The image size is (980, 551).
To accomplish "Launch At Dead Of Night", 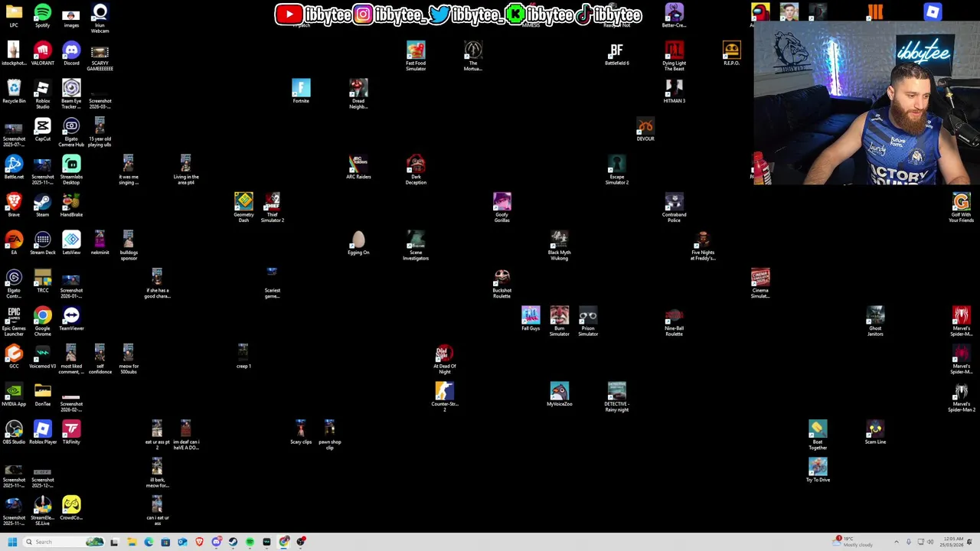I will coord(444,360).
